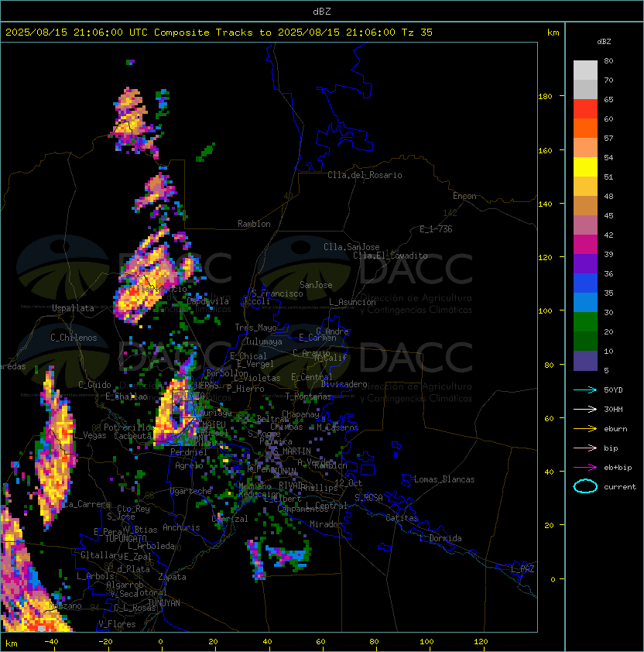Click the Uspallata map label

73,308
